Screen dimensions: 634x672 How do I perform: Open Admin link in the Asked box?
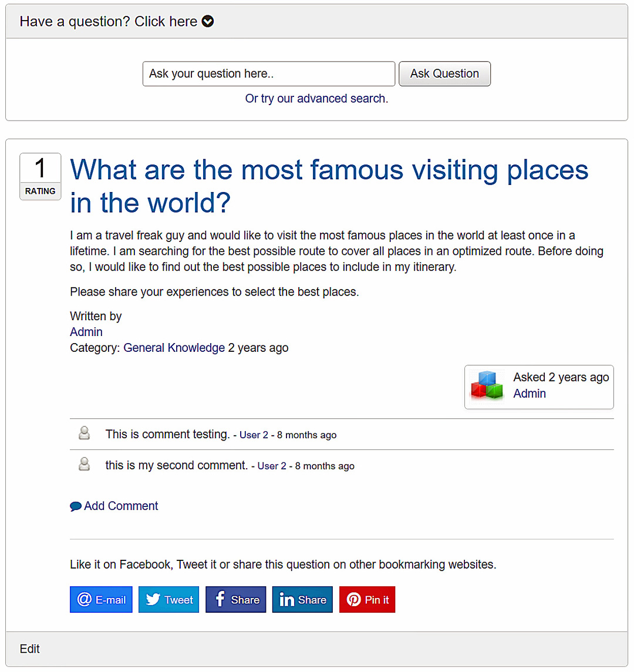[530, 394]
